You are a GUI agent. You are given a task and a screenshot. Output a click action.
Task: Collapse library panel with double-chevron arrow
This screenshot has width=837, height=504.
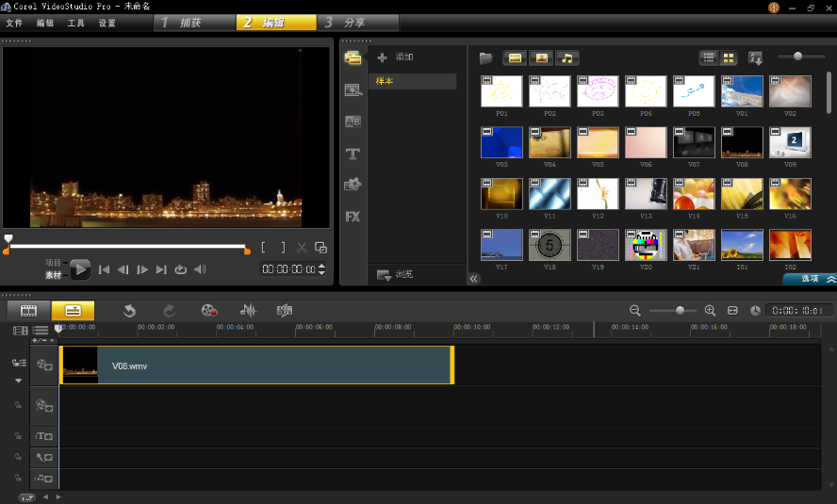coord(473,279)
